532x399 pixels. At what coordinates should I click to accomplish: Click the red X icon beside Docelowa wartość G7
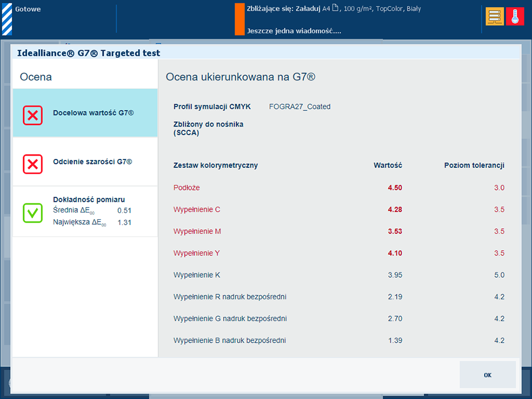(x=33, y=116)
